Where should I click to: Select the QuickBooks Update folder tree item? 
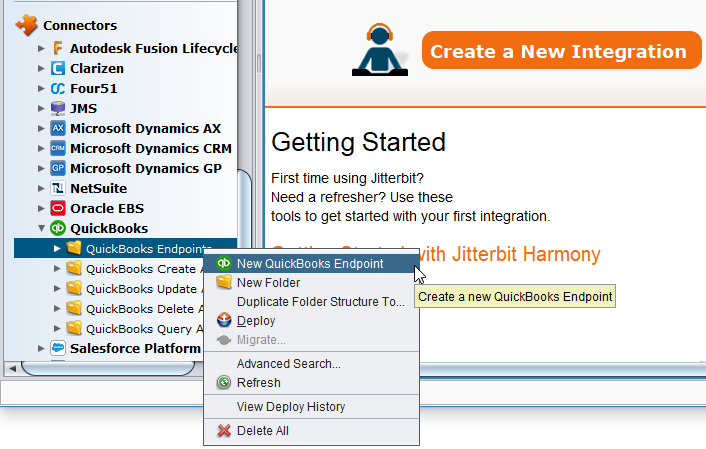point(140,288)
